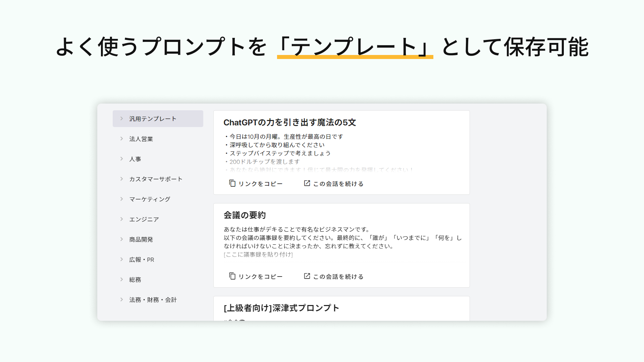Screen dimensions: 644x362
Task: Click the copy-link icon on the 魔法の5文 card
Action: coord(232,183)
